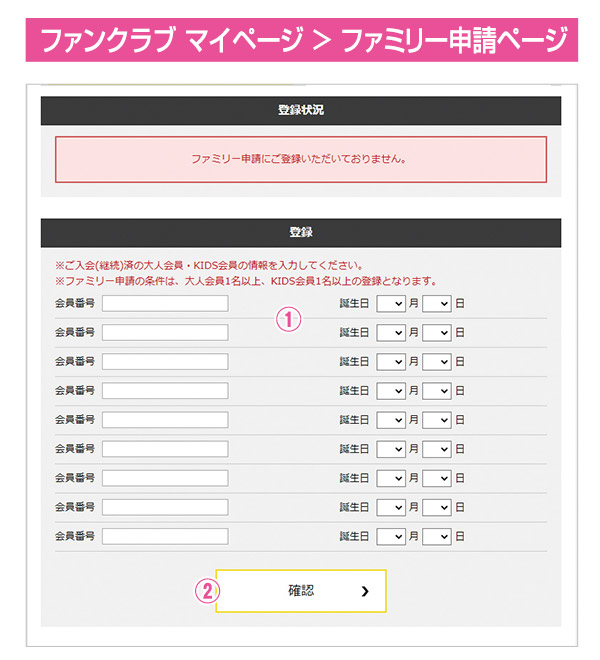Click the fifth 会員番号 input field
This screenshot has height=660, width=600.
165,420
